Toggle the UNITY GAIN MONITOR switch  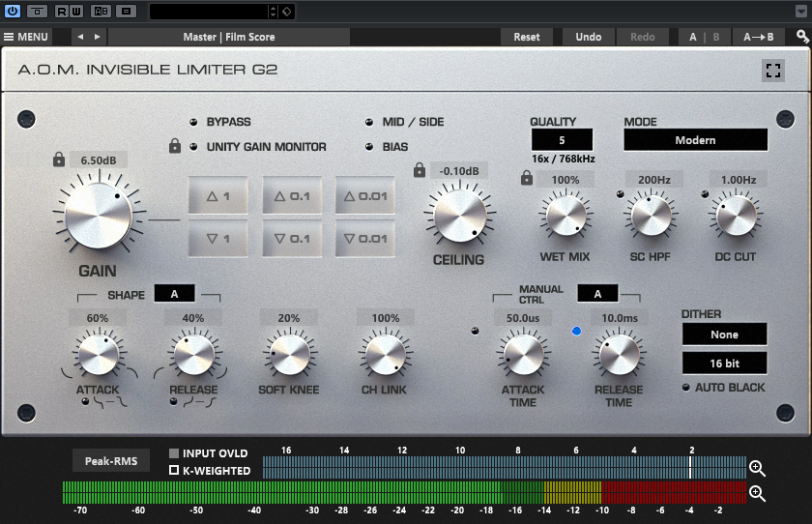(193, 147)
